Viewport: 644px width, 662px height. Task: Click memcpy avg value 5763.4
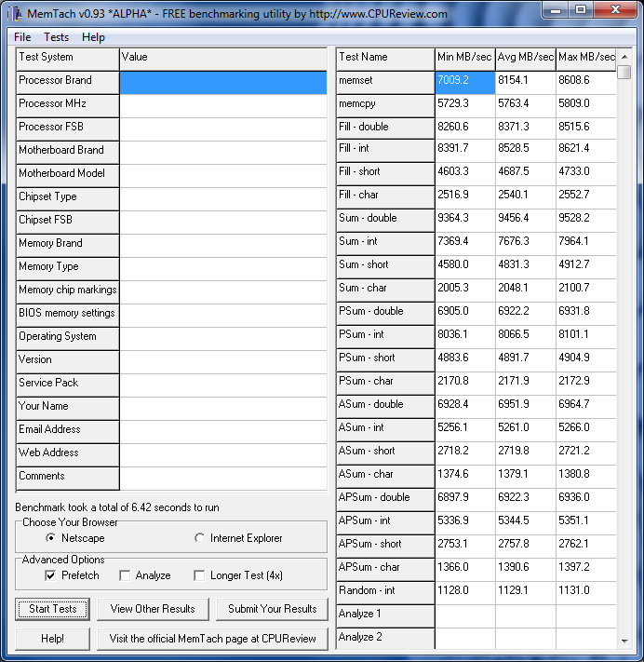tap(526, 106)
